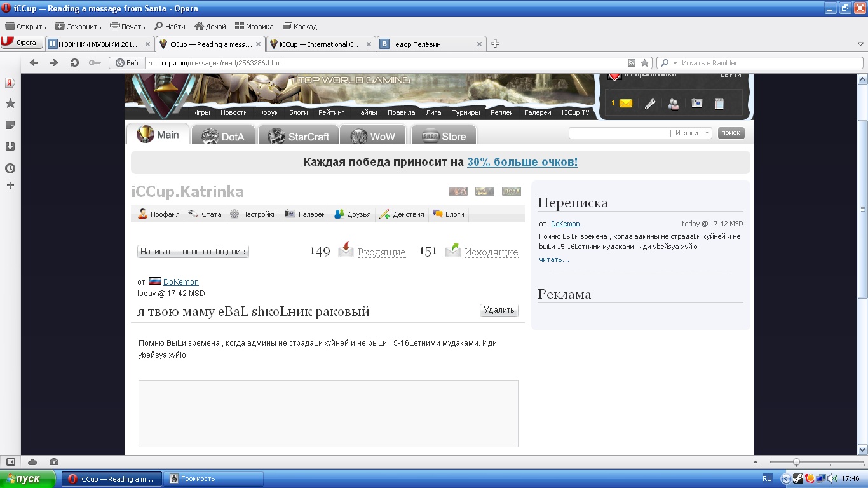
Task: Open Профайл in the profile menu
Action: [x=159, y=214]
